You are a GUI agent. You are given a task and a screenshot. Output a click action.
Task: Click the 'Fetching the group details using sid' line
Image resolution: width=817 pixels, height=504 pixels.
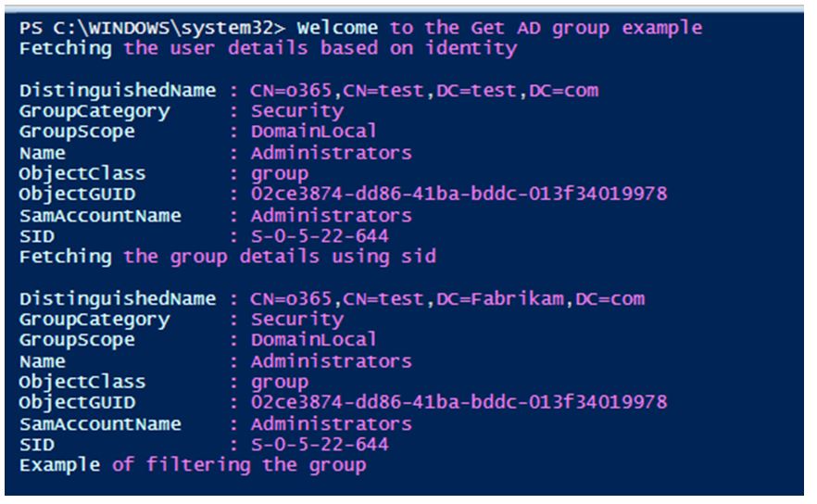227,256
